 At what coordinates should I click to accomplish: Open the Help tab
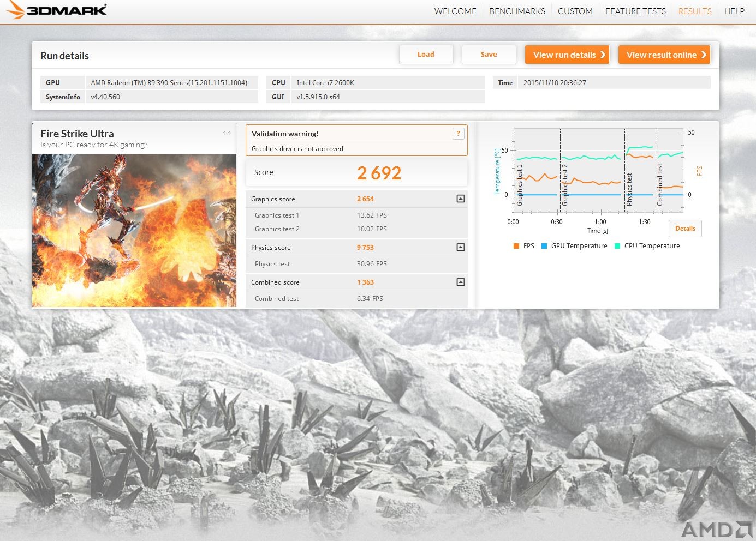coord(734,11)
